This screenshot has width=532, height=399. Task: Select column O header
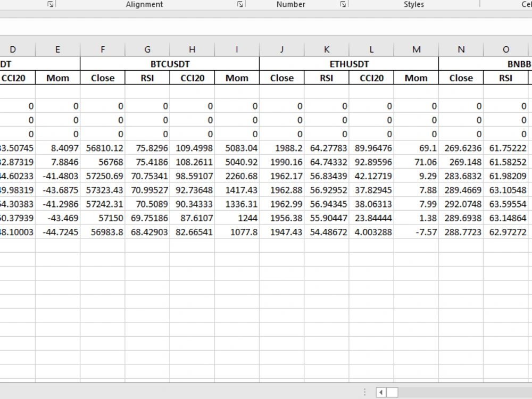tap(505, 49)
